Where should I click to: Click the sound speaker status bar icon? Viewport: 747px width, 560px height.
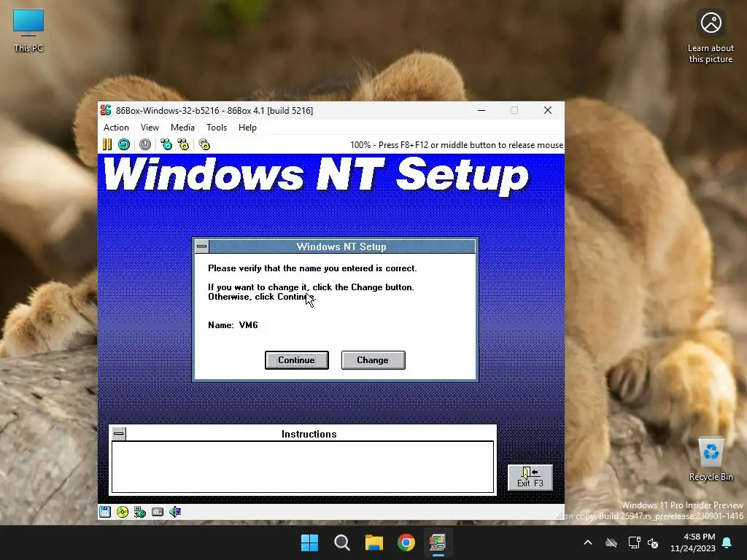tap(175, 512)
